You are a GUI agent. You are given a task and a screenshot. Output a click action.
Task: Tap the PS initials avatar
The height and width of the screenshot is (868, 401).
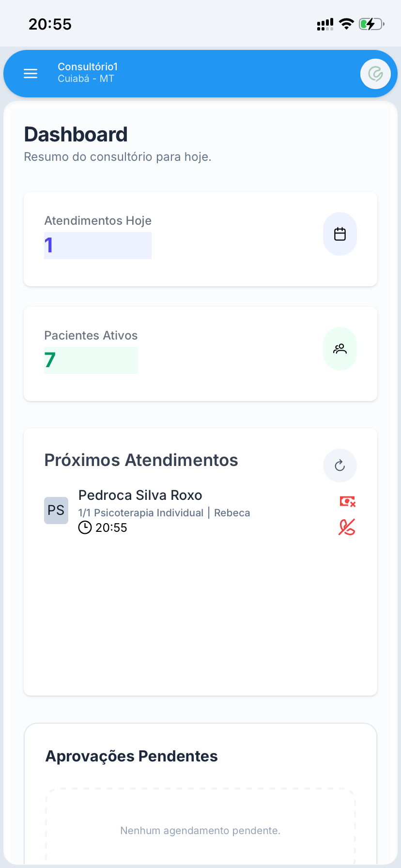point(56,510)
